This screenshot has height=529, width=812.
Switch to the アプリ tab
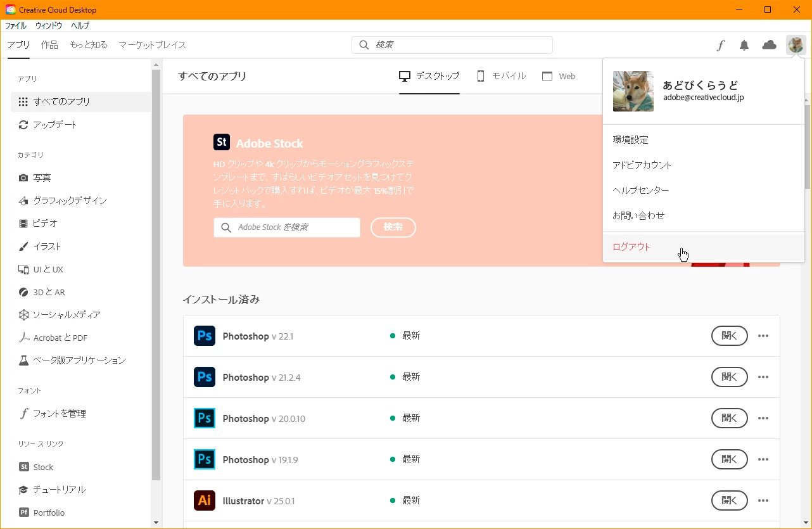18,45
